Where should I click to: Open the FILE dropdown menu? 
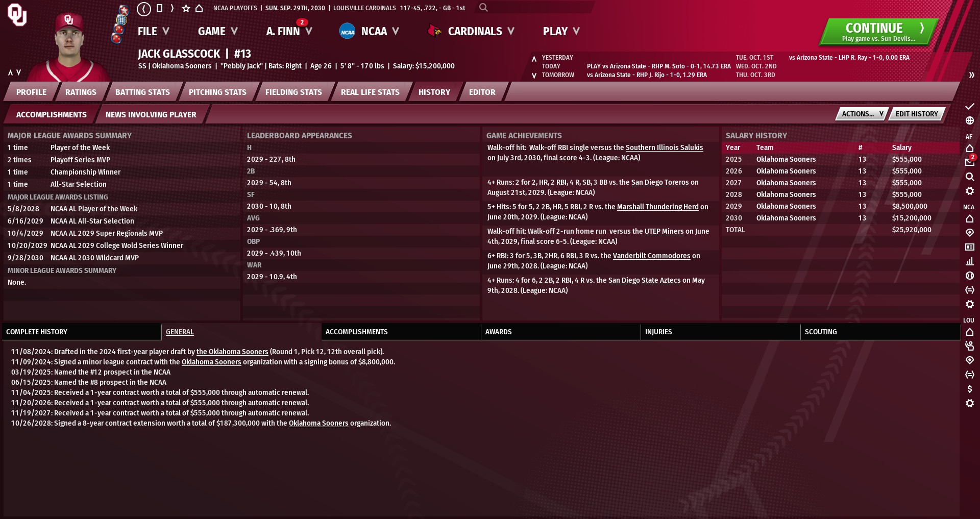coord(153,32)
